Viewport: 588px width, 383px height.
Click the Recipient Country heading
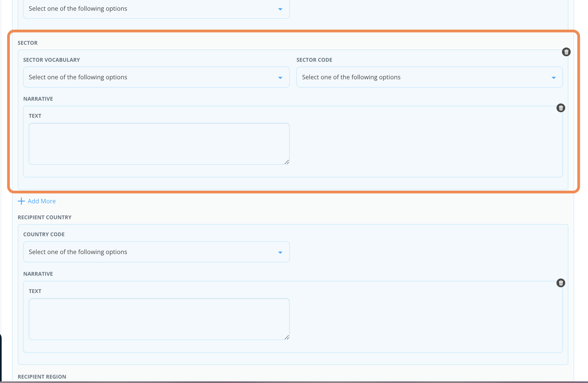pyautogui.click(x=45, y=217)
